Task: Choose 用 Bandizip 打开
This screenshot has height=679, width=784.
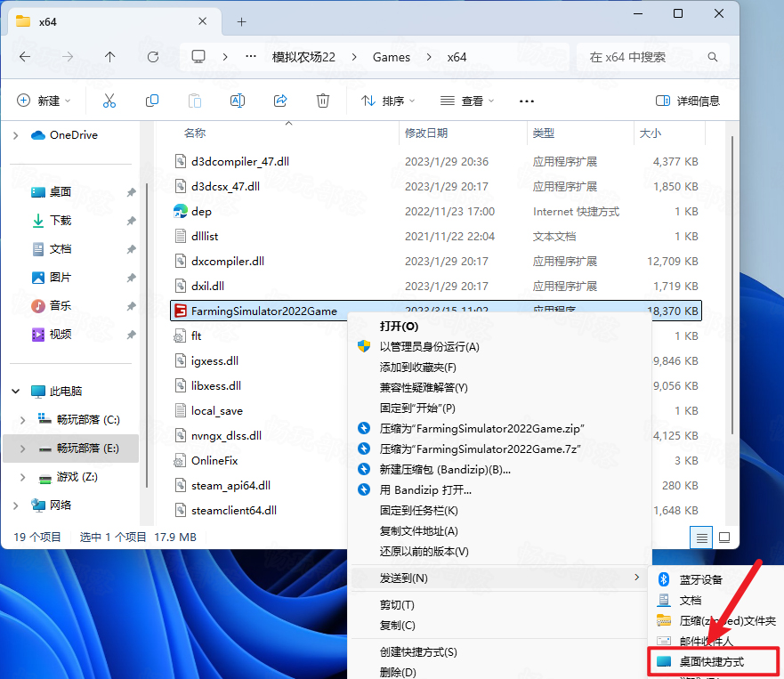Action: [x=500, y=490]
